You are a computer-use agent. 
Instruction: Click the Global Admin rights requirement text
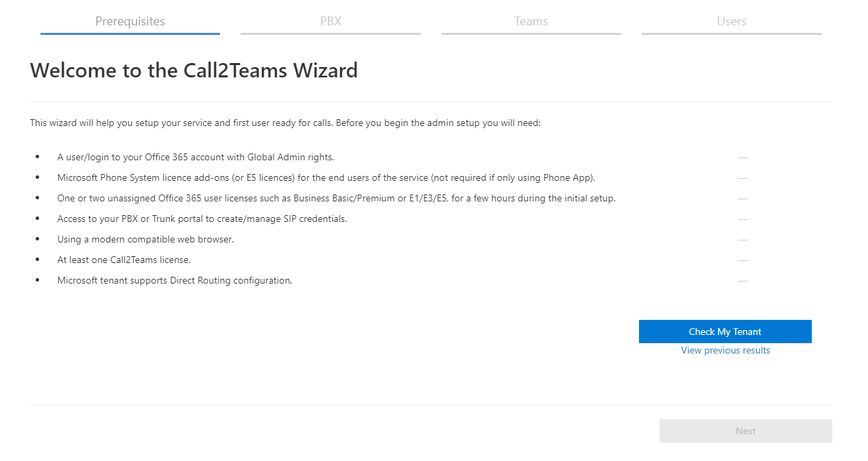195,157
